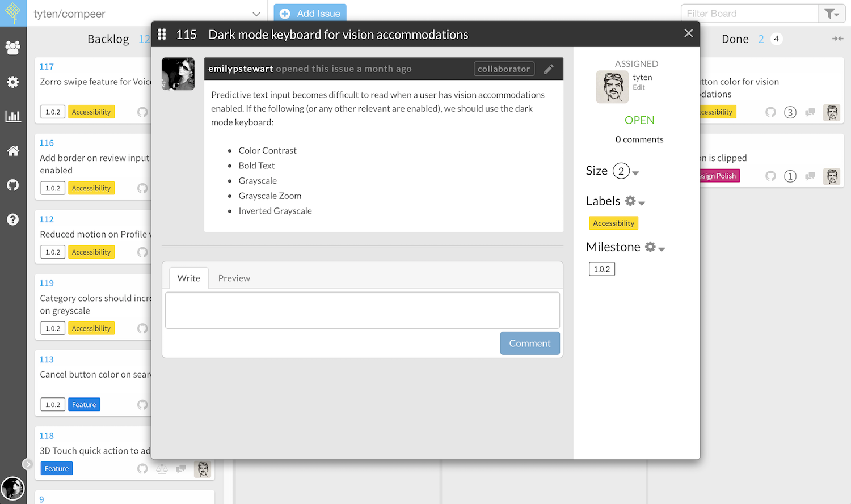Viewport: 851px width, 504px height.
Task: Open the help question mark icon
Action: [13, 219]
